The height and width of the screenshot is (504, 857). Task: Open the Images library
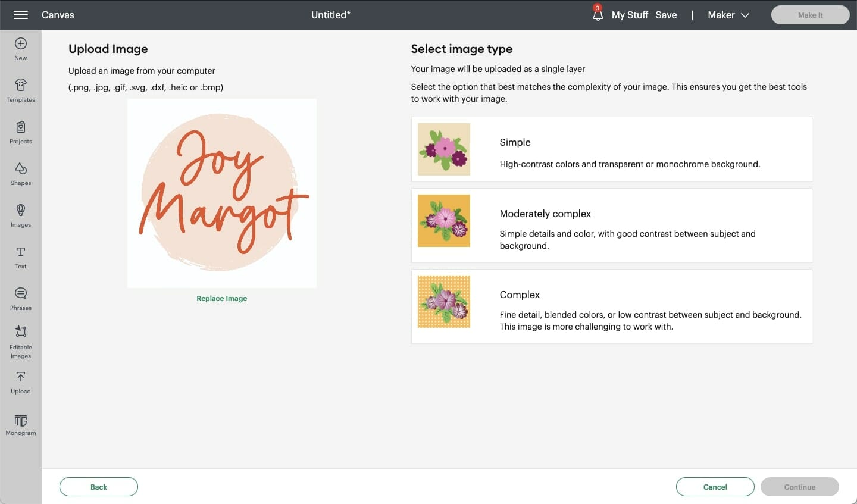point(21,215)
